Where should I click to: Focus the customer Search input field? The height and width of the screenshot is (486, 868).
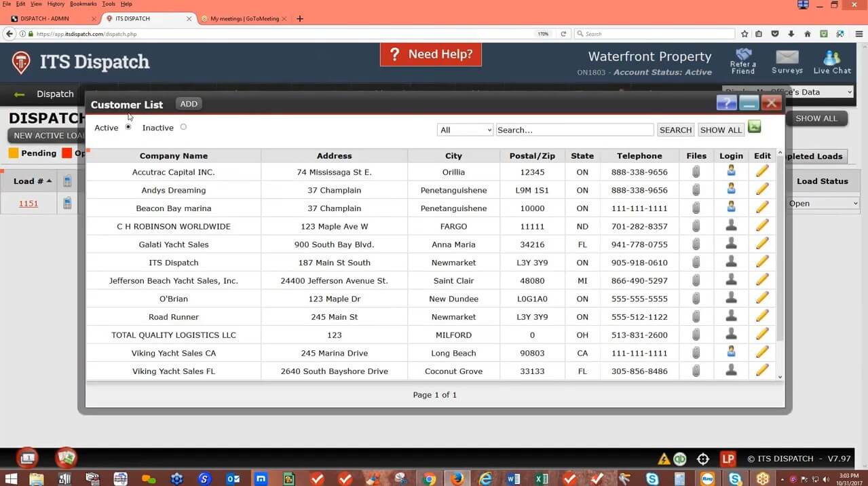click(575, 130)
